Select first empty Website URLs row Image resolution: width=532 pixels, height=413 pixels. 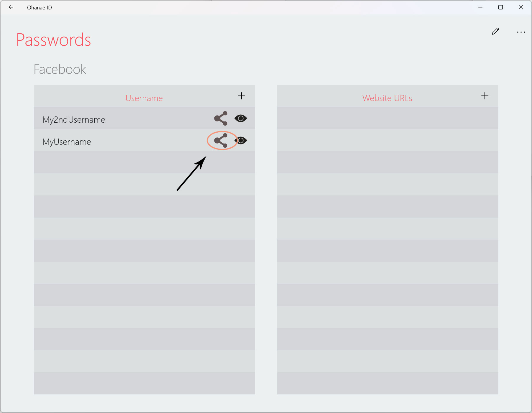[388, 118]
